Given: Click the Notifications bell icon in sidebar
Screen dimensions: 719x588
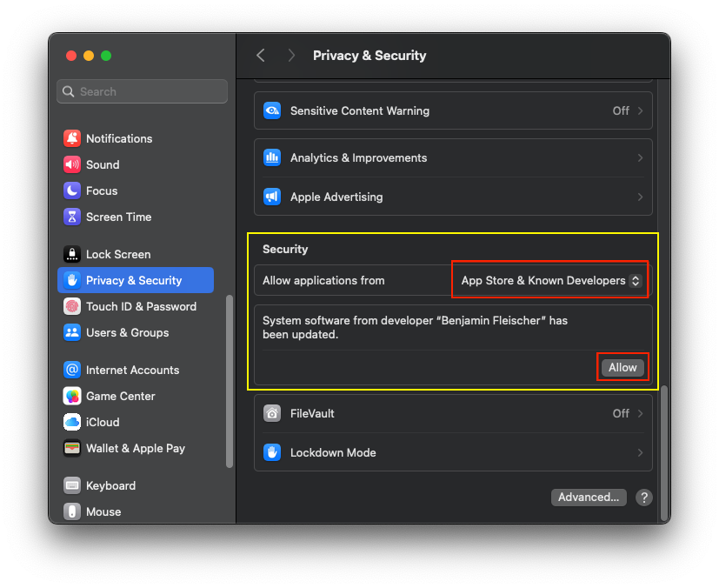Looking at the screenshot, I should coord(72,138).
